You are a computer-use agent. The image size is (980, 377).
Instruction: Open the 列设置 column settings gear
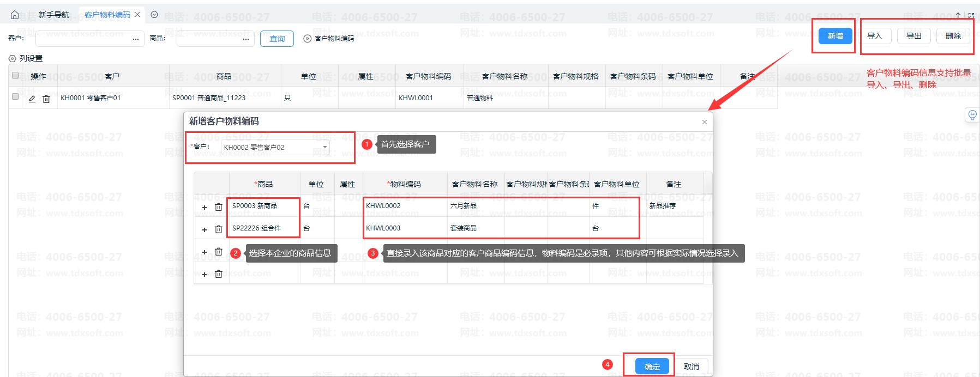(13, 58)
